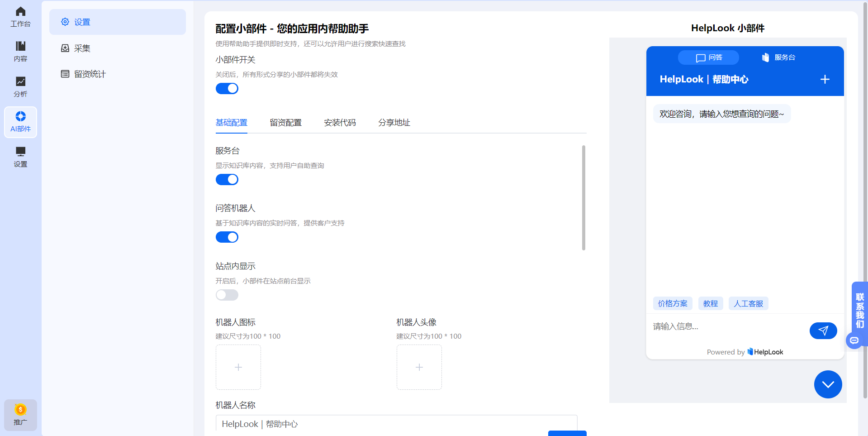This screenshot has height=436, width=868.
Task: Open 留资统计 in the settings menu
Action: pos(90,74)
